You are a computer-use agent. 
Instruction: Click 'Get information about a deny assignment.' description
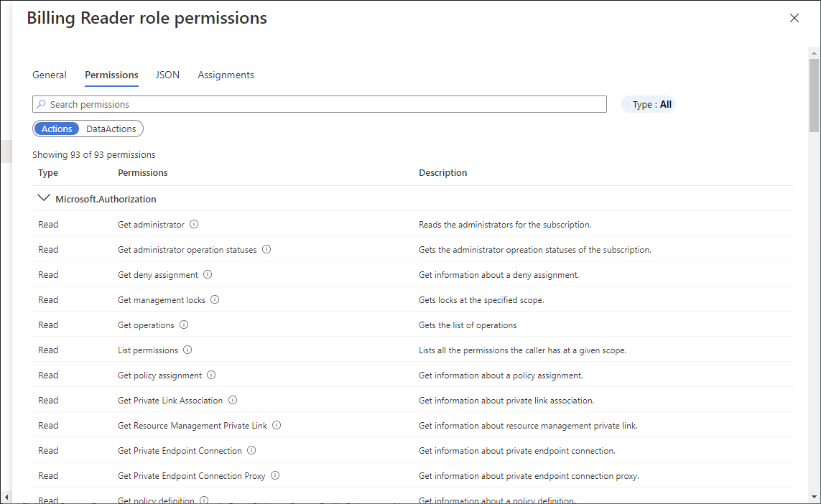pos(499,275)
